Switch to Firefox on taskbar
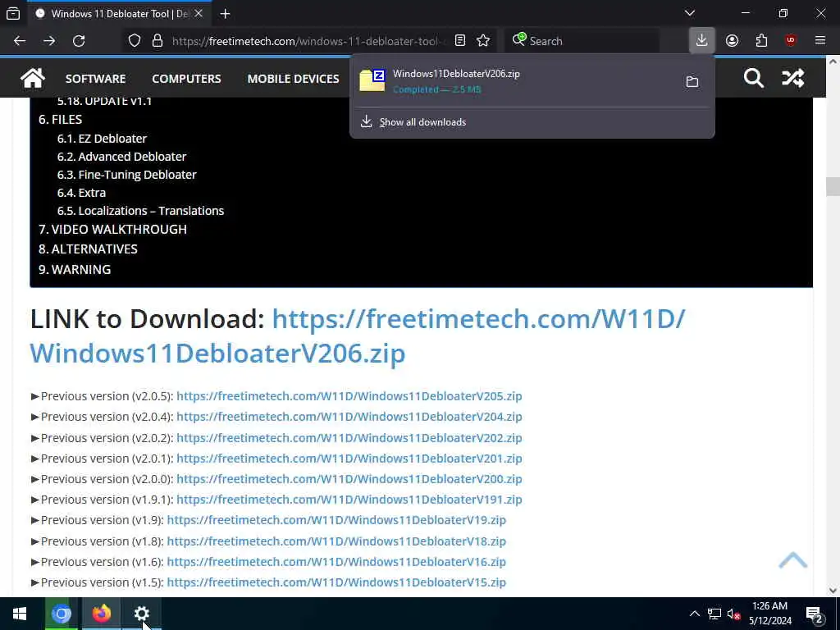The image size is (840, 630). [101, 614]
